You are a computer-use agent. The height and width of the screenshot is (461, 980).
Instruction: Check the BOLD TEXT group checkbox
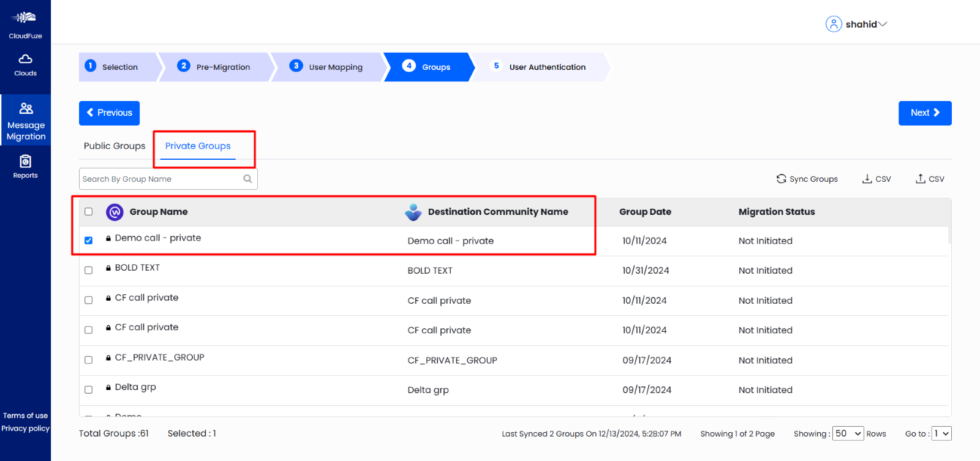click(89, 270)
